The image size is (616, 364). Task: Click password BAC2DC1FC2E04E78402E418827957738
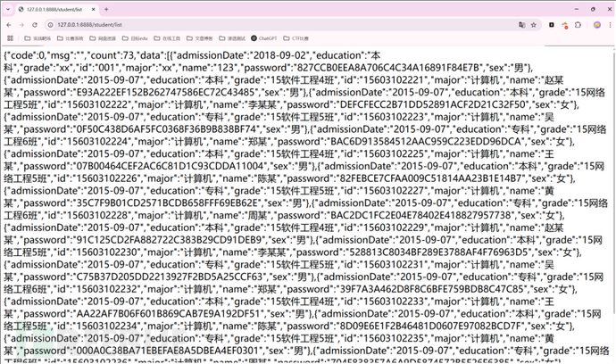click(421, 215)
